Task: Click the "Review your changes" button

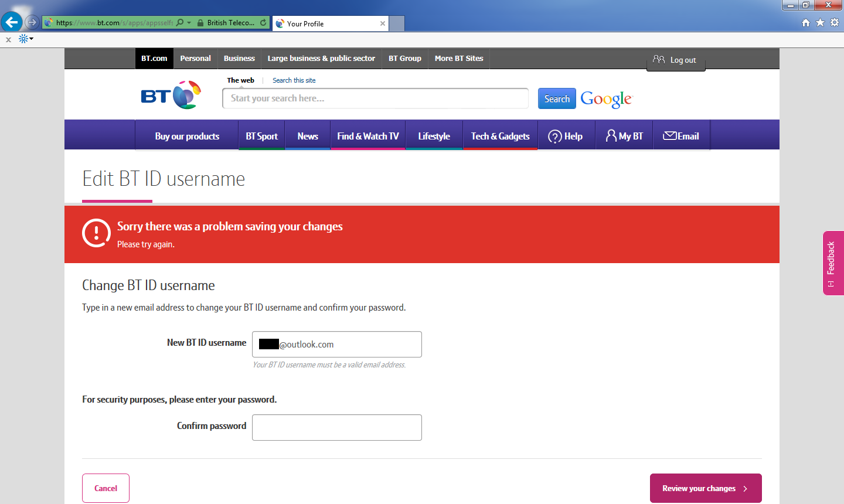Action: coord(706,488)
